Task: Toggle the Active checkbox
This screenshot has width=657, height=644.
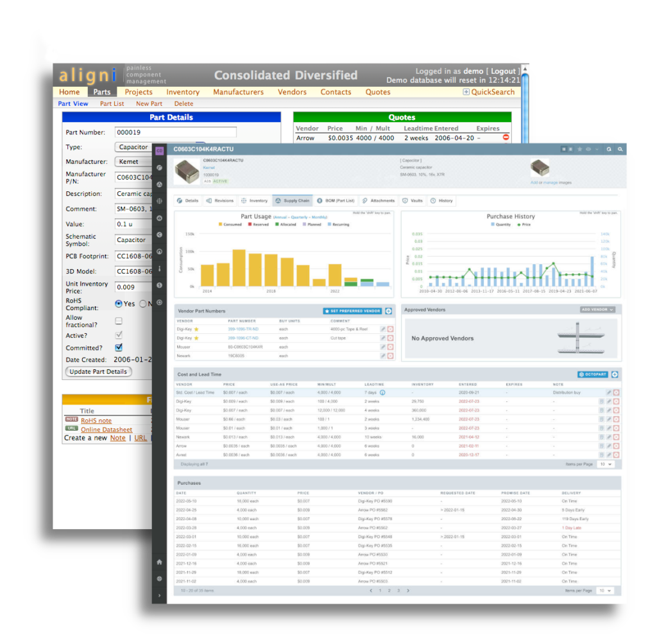Action: coord(119,335)
